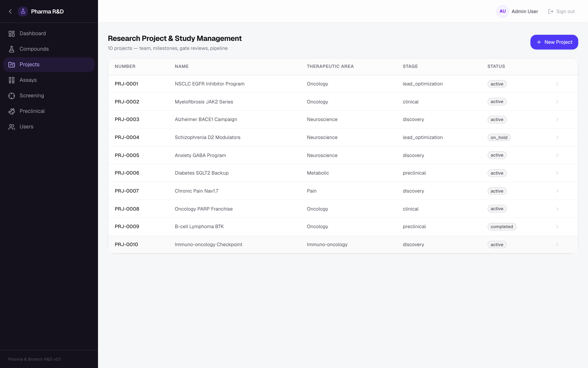Go to the Compounds section
588x368 pixels.
(x=49, y=49)
